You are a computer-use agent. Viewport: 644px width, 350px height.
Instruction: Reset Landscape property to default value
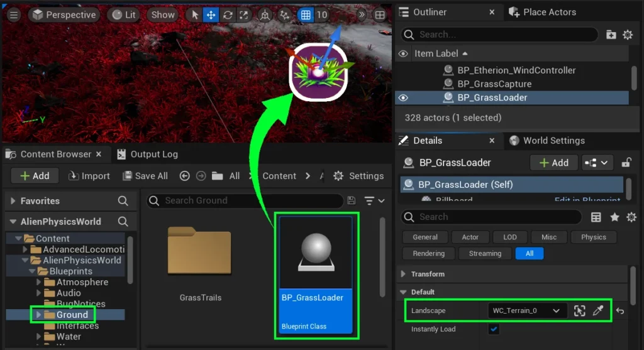pos(620,311)
